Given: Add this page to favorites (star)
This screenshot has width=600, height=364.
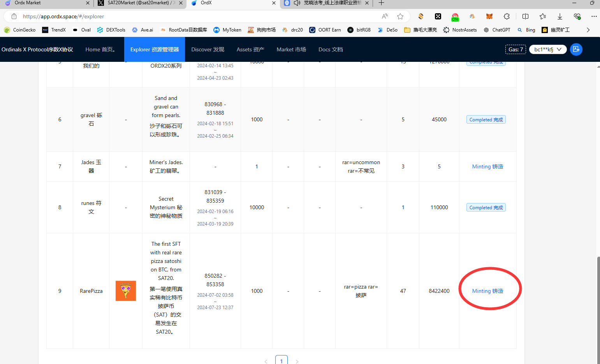Looking at the screenshot, I should (400, 16).
